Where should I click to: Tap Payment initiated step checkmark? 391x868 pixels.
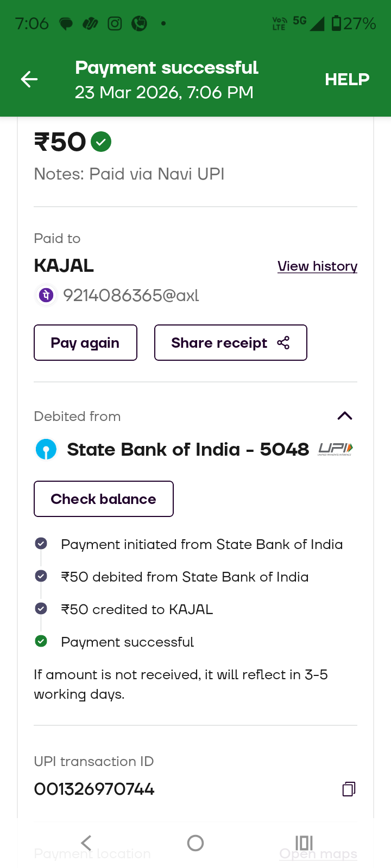pos(41,544)
